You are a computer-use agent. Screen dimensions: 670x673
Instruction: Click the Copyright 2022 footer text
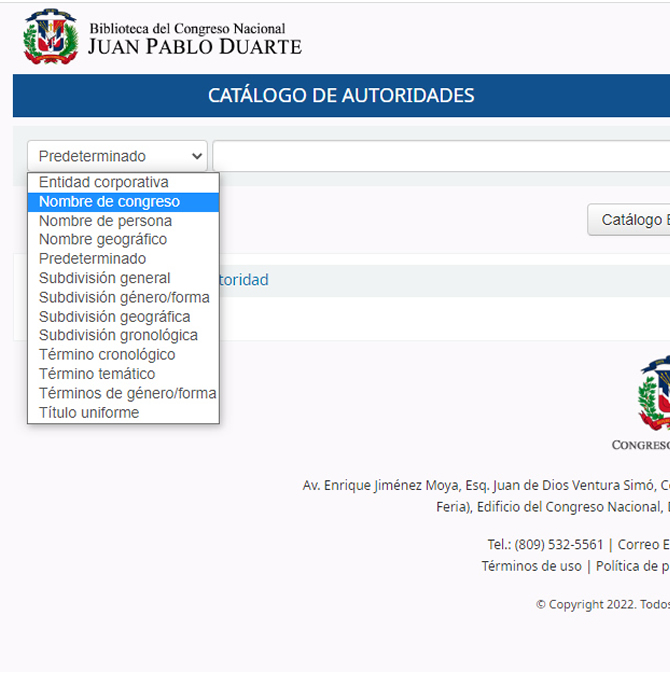pos(603,604)
